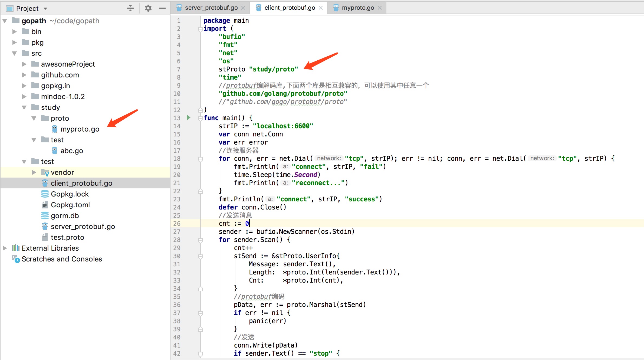Viewport: 644px width, 360px height.
Task: Collapse the proto folder arrow
Action: point(34,118)
